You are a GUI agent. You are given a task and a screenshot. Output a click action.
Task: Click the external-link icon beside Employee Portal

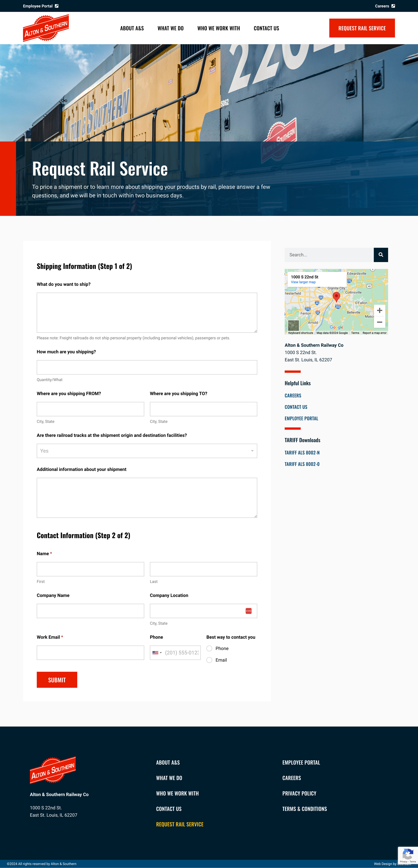click(x=57, y=6)
